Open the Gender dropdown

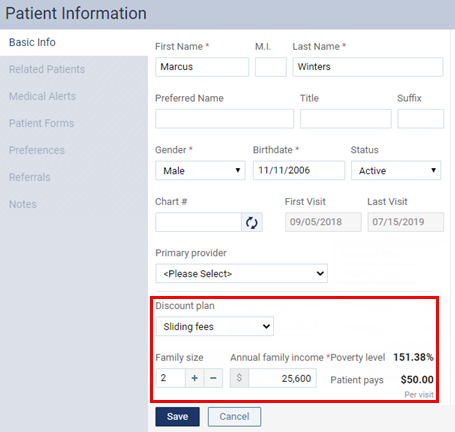click(x=200, y=171)
